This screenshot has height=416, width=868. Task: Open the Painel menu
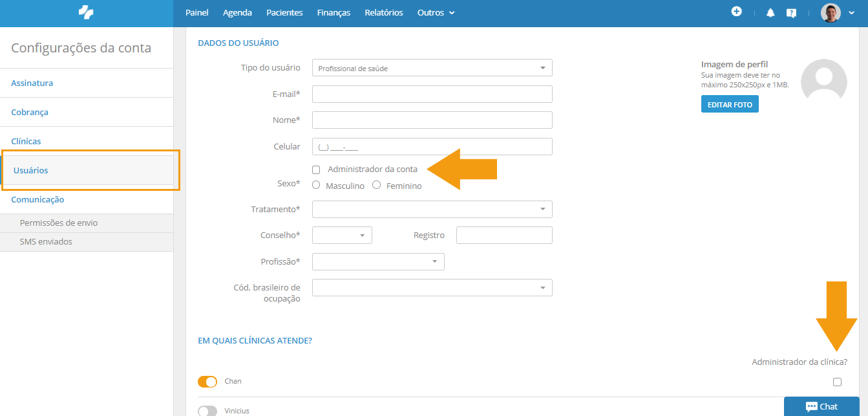coord(197,12)
